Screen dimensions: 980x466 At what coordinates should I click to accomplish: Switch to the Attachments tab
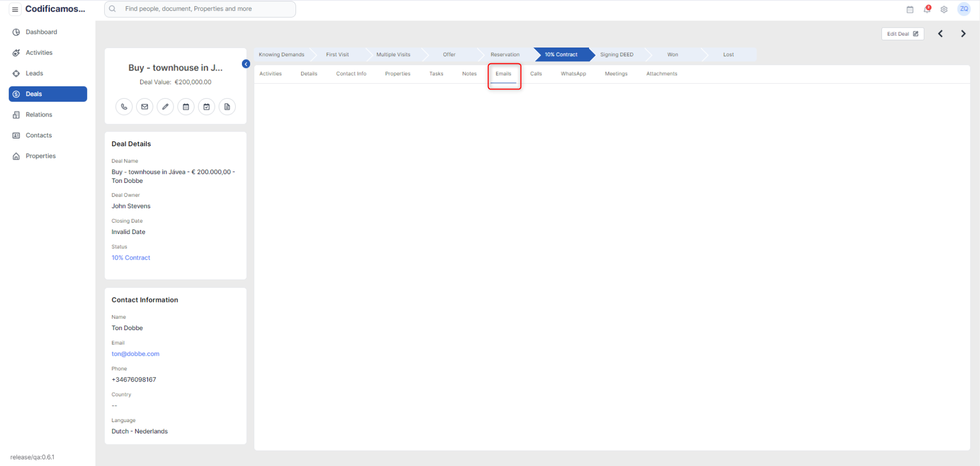click(661, 74)
